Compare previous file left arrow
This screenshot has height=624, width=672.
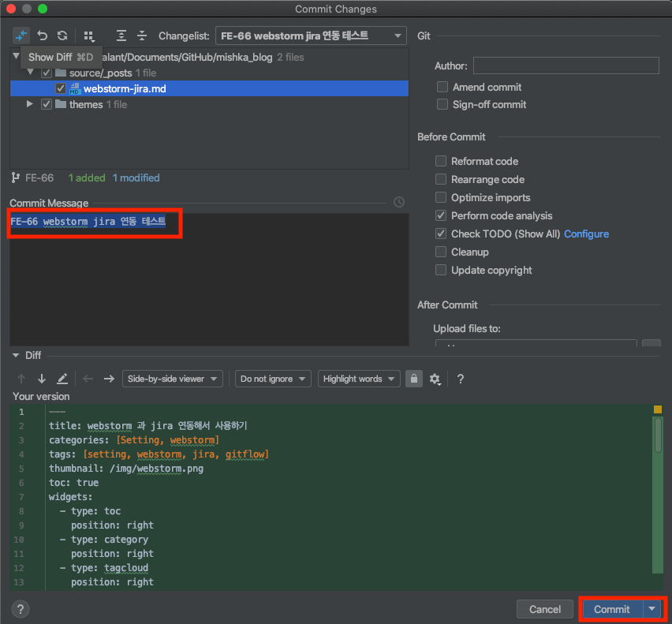[88, 379]
